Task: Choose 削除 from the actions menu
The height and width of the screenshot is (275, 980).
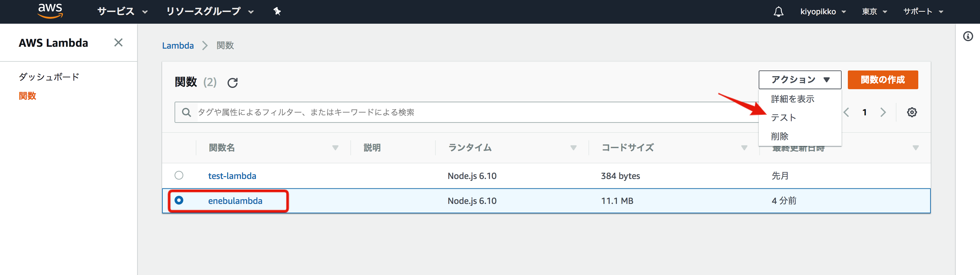Action: pos(780,136)
